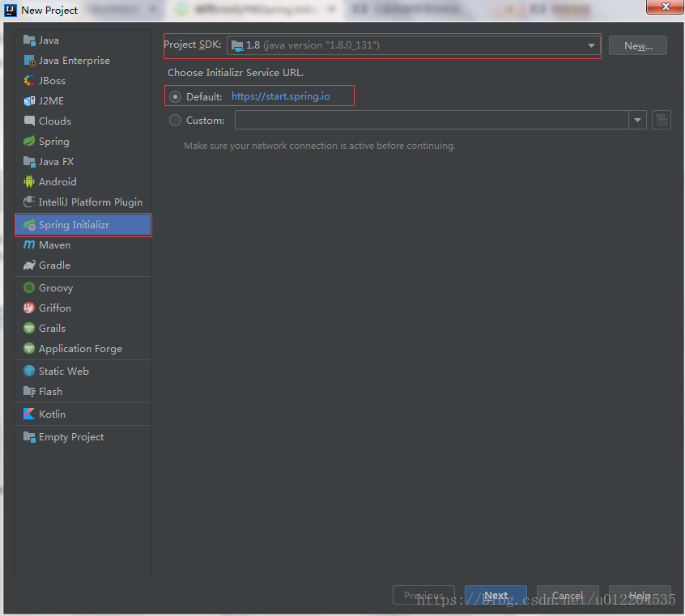Click the Flash icon
Viewport: 685px width, 616px height.
point(29,392)
